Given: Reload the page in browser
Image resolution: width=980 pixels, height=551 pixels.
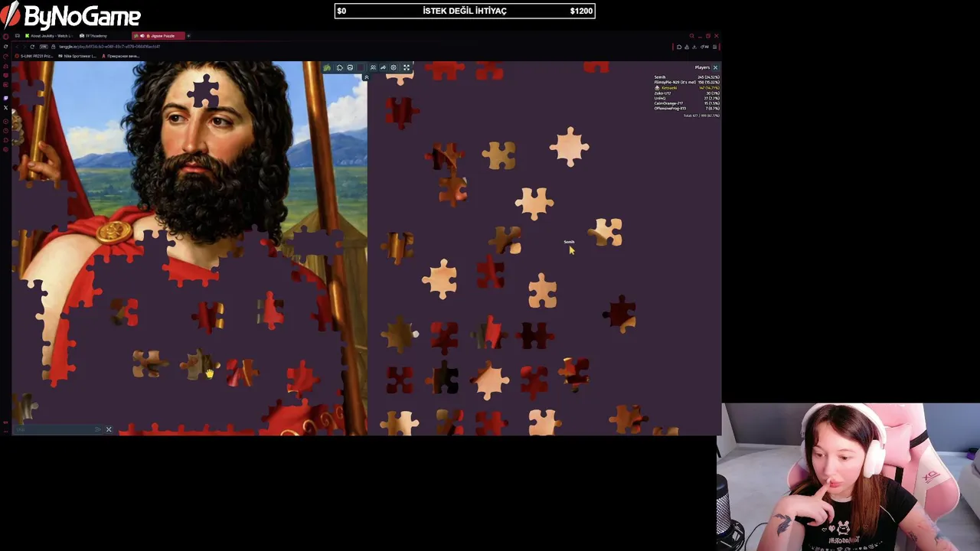Looking at the screenshot, I should click(32, 47).
